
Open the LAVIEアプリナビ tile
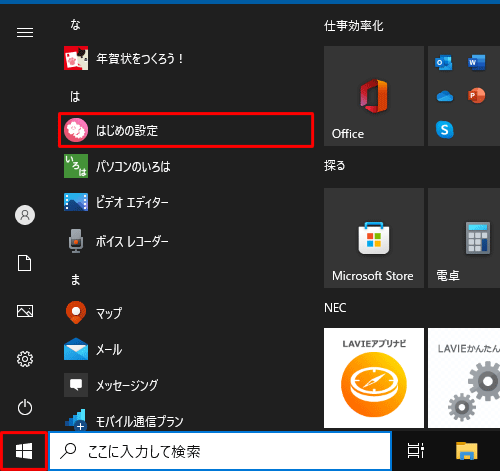[x=374, y=378]
